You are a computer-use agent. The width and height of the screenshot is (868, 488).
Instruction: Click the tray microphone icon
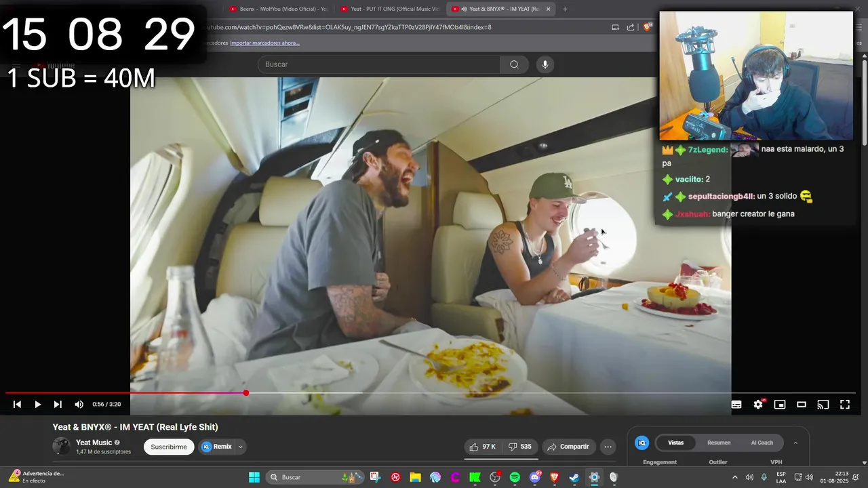click(764, 477)
